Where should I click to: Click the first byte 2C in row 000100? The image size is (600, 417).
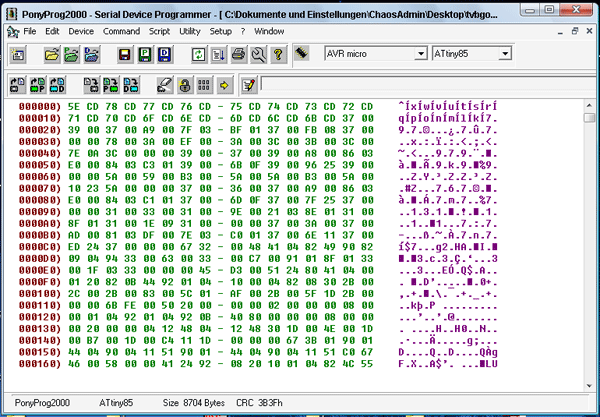(74, 293)
